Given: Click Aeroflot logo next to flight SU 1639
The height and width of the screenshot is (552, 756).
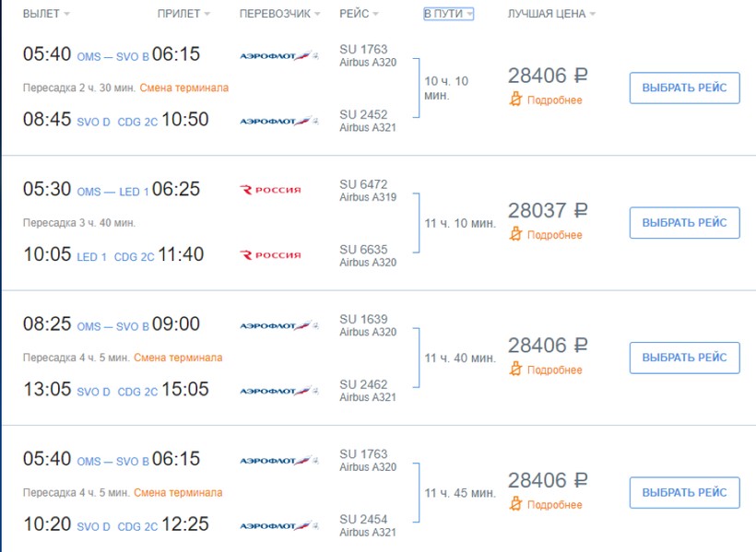Looking at the screenshot, I should (278, 325).
